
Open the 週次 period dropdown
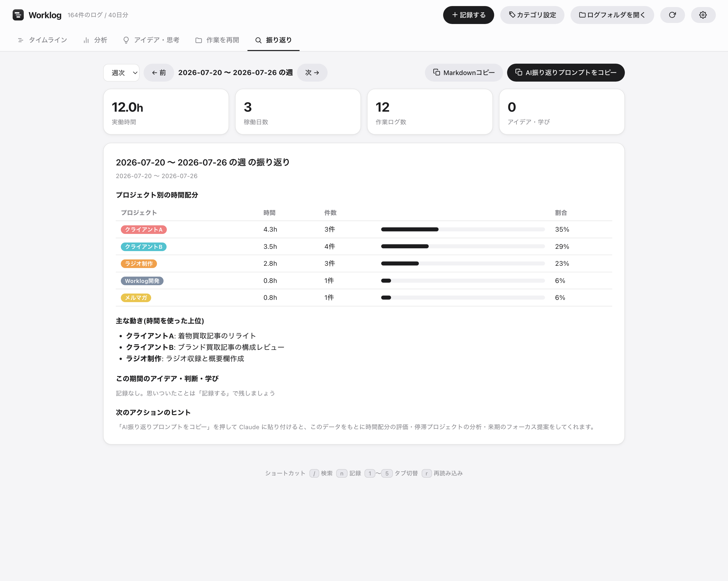[122, 72]
